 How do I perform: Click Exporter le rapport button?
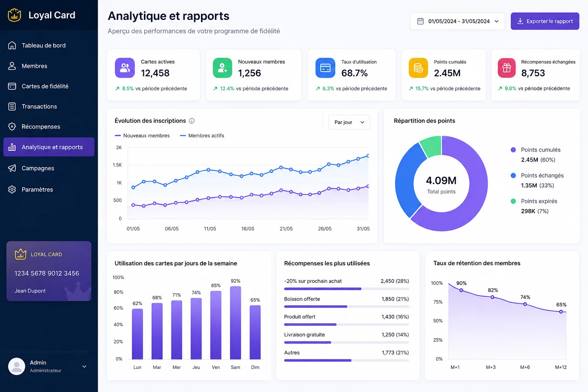[x=545, y=21]
